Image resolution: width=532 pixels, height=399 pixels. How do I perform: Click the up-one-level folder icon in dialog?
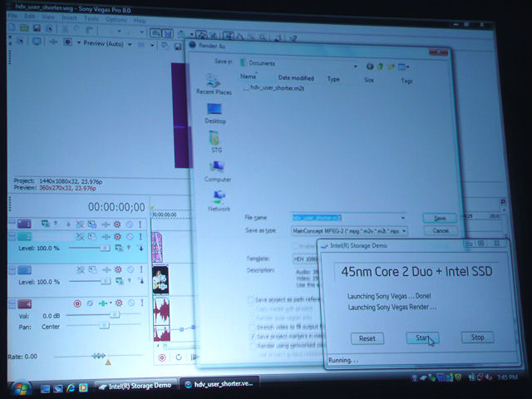click(381, 66)
